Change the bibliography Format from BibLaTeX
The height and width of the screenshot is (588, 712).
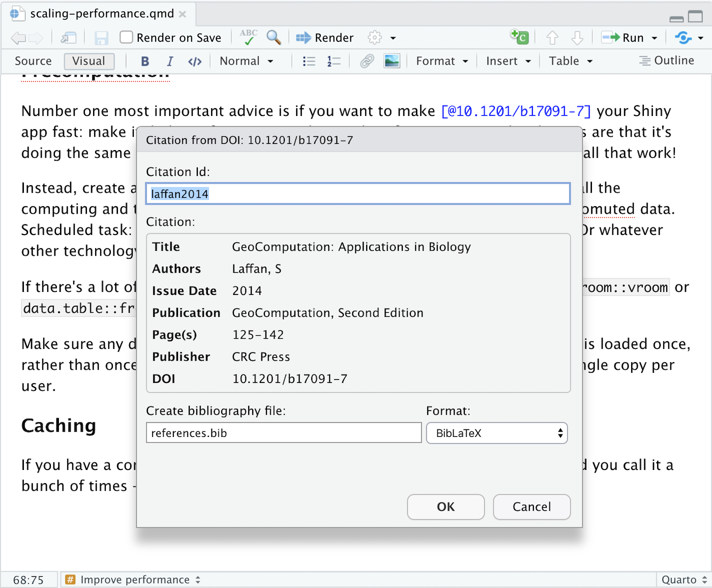496,433
